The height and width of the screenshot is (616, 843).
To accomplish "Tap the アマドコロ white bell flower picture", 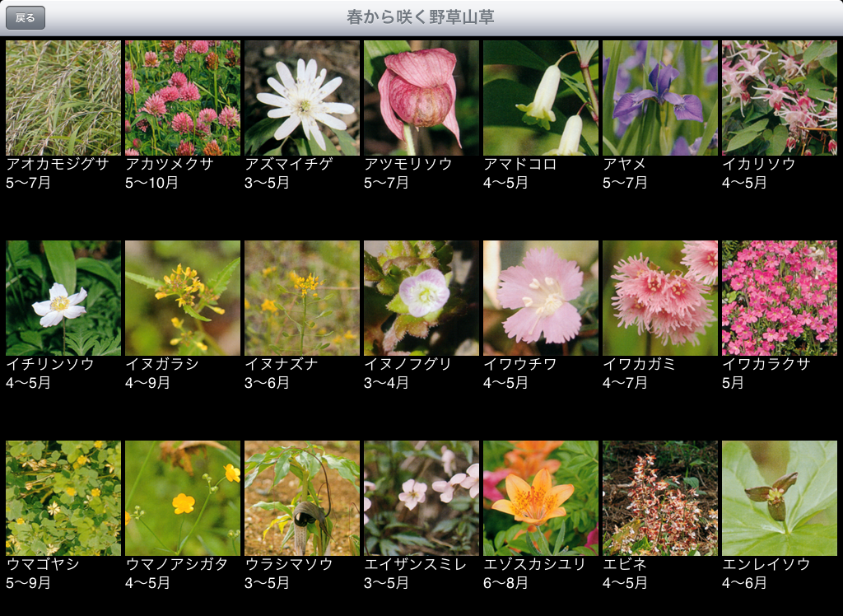I will click(541, 98).
